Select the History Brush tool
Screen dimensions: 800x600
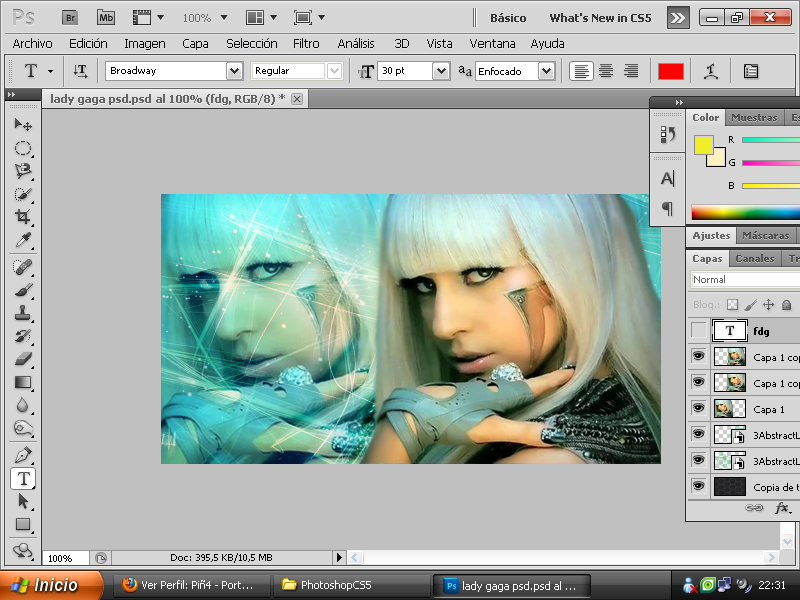click(x=23, y=336)
